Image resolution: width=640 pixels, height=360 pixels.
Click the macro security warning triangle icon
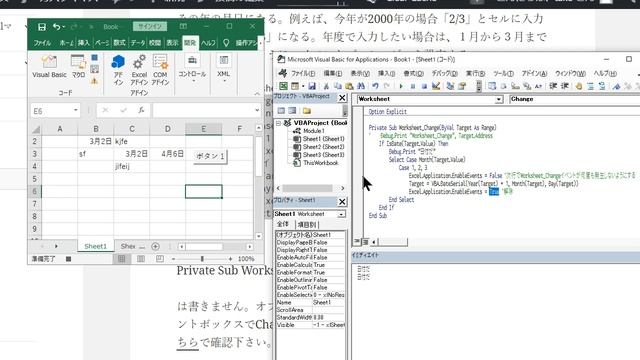click(x=94, y=81)
